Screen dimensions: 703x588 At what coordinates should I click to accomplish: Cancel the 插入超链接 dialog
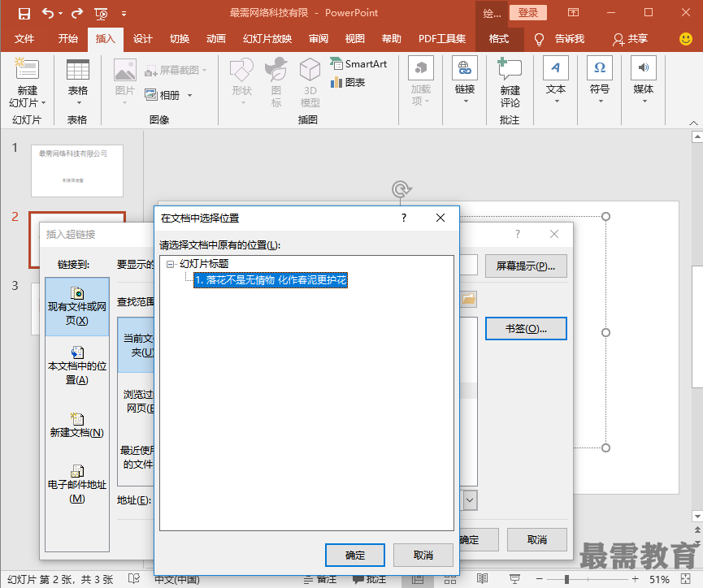click(537, 539)
